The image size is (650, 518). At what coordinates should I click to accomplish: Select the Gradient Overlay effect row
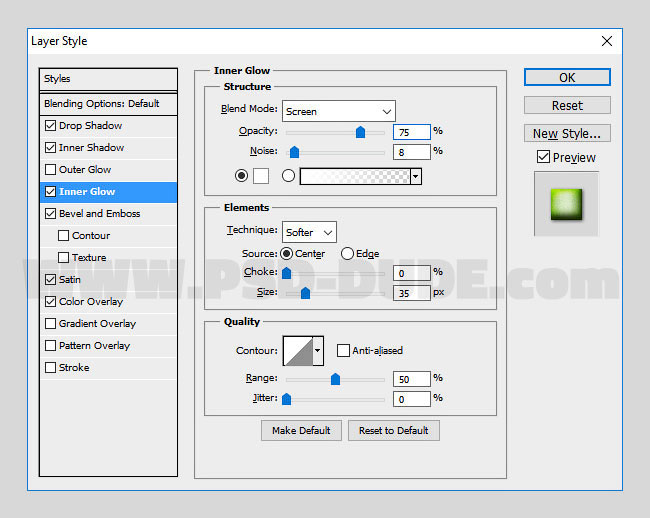tap(108, 323)
